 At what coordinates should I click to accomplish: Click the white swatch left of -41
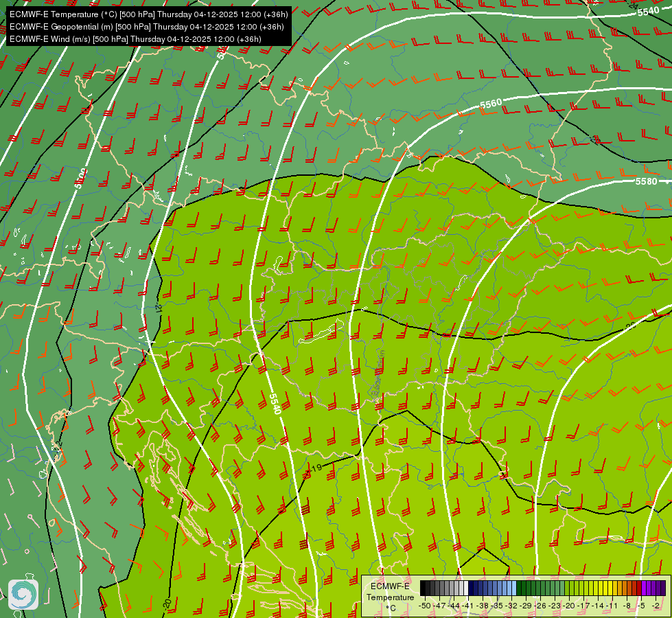(x=466, y=588)
